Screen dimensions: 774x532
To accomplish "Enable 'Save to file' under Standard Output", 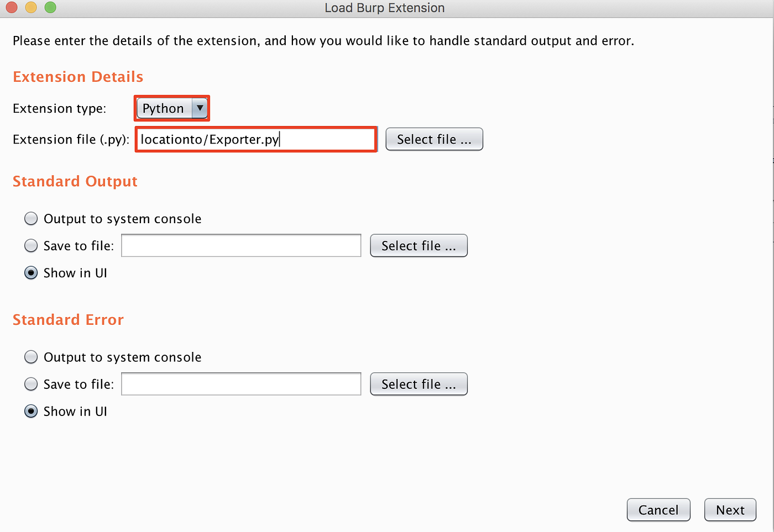I will [31, 245].
